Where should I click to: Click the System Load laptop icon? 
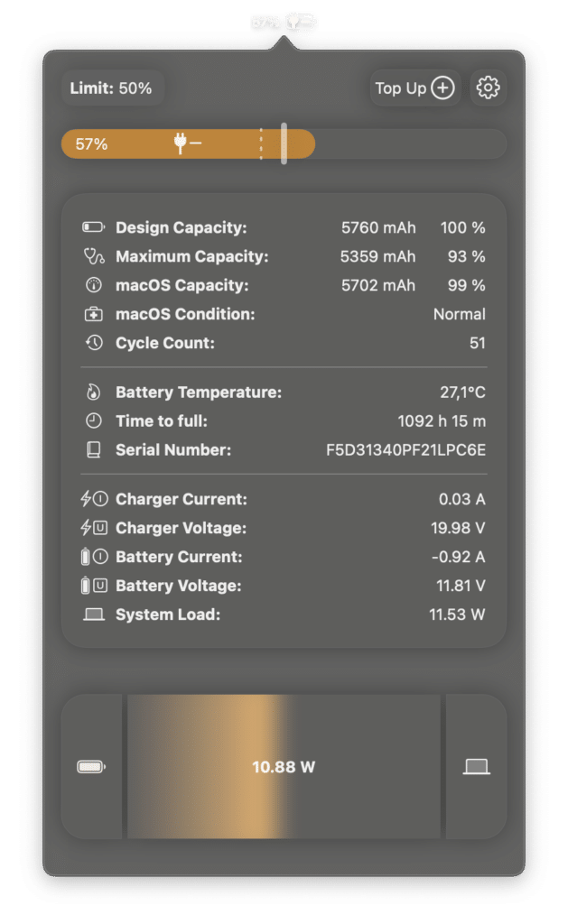click(x=93, y=614)
